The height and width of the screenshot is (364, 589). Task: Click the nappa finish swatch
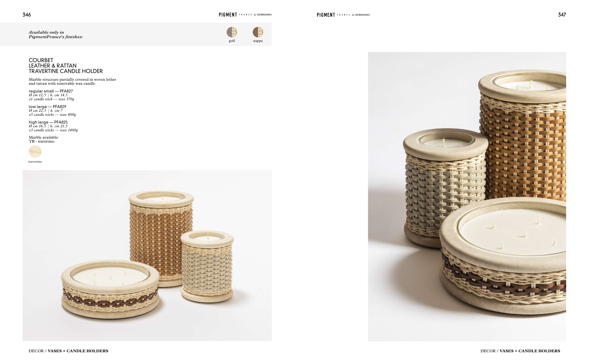(258, 32)
